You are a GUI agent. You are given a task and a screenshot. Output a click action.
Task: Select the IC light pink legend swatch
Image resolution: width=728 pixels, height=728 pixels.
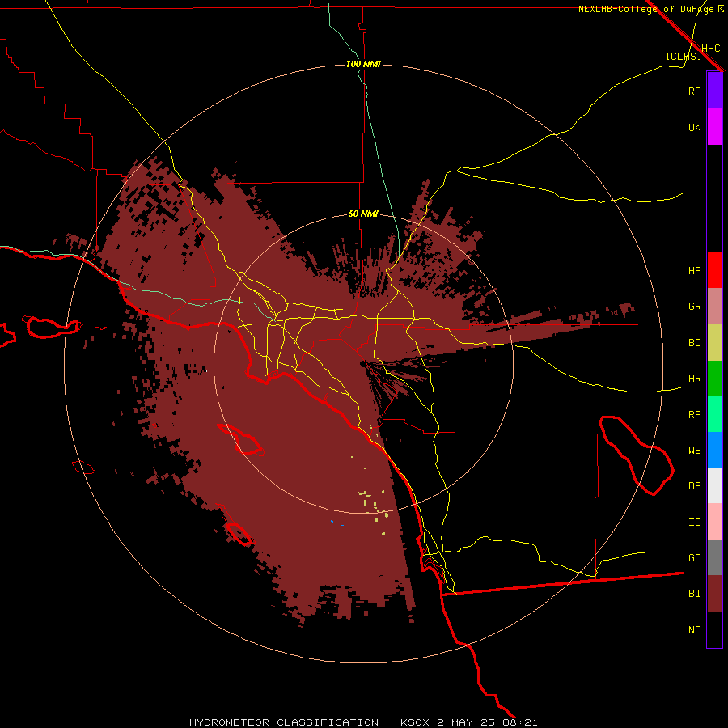click(714, 522)
